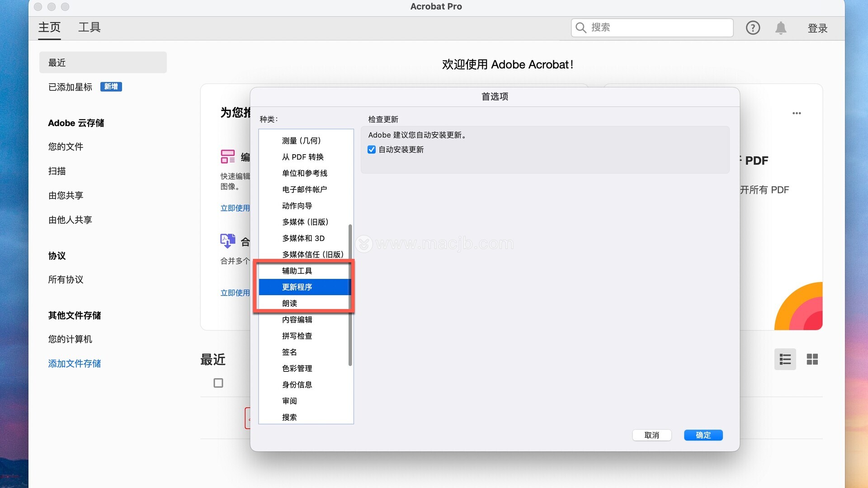Open the 工具 tab
The height and width of the screenshot is (488, 868).
pyautogui.click(x=89, y=28)
